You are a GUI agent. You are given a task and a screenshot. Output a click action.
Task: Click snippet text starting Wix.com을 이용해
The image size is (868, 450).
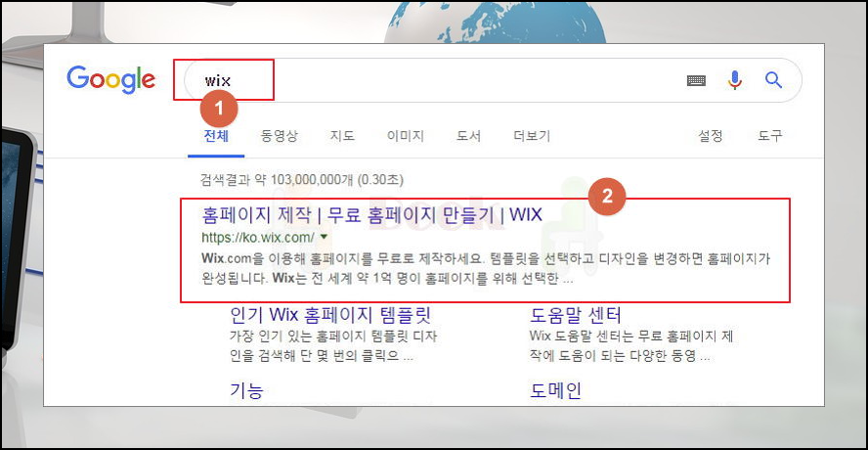pyautogui.click(x=486, y=268)
